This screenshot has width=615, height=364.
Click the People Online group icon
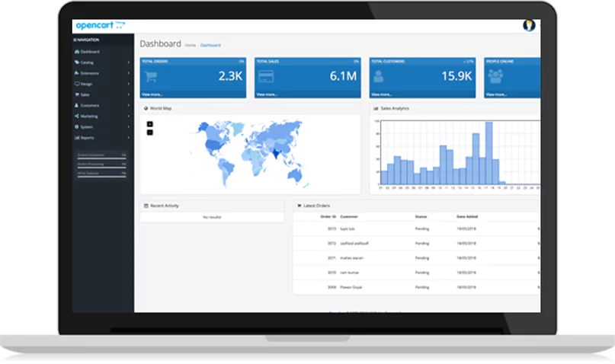pos(495,76)
